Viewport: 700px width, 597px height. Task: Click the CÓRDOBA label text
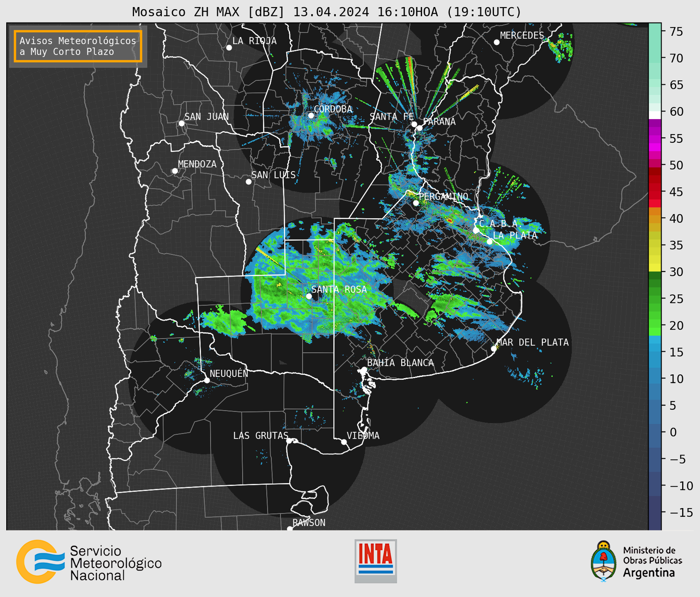333,109
